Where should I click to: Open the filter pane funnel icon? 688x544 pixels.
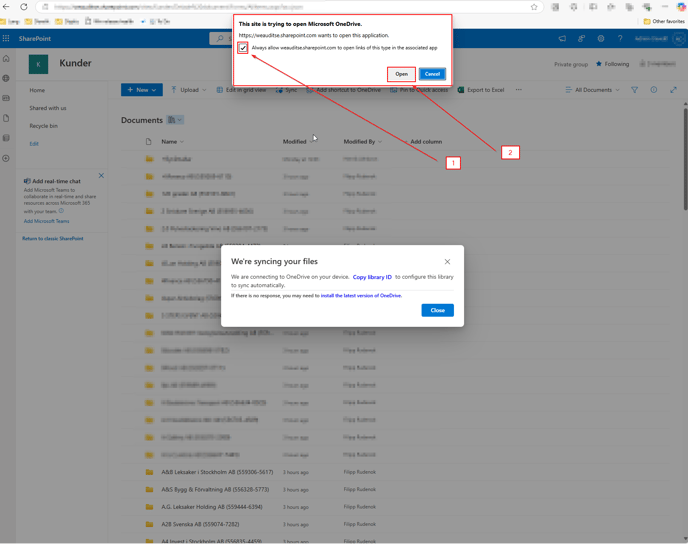(634, 90)
